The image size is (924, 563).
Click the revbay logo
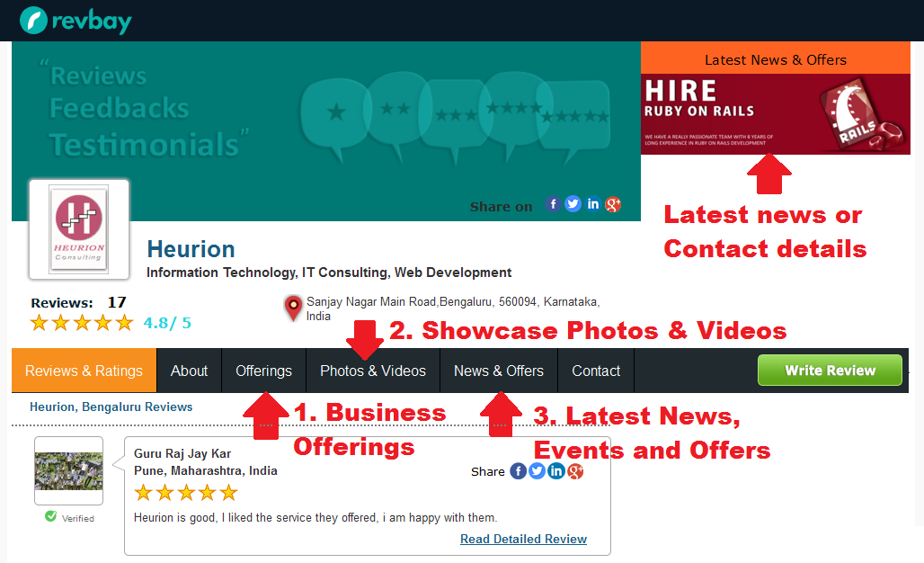[76, 21]
